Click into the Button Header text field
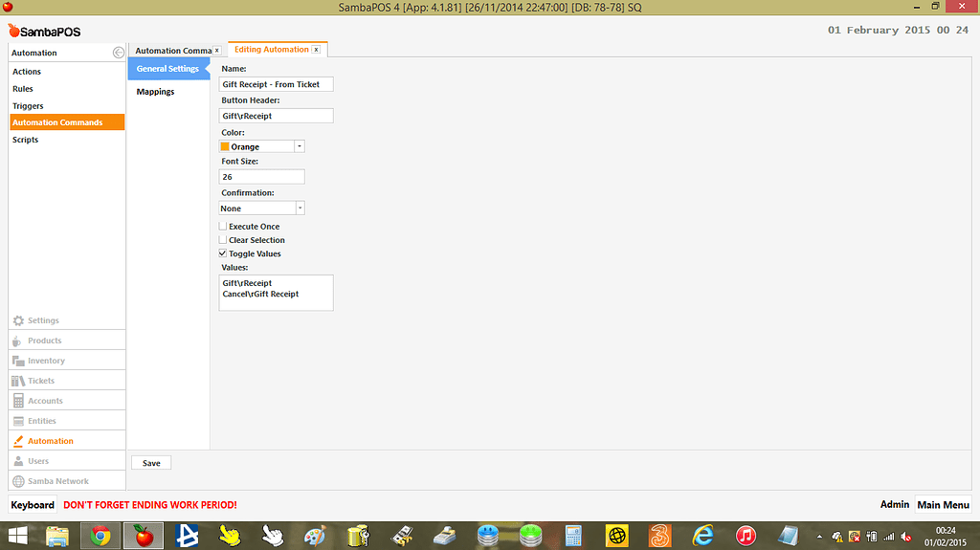980x550 pixels. [x=276, y=116]
